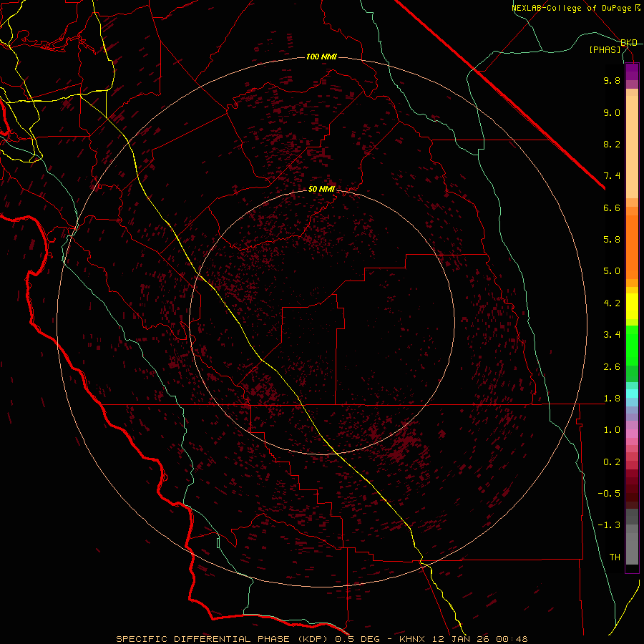The image size is (644, 644).
Task: Click the 8.2 scale value
Action: (x=612, y=144)
